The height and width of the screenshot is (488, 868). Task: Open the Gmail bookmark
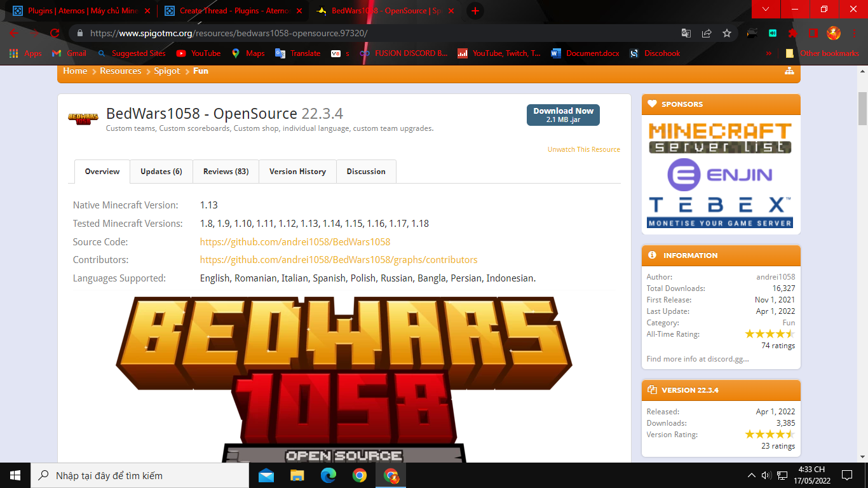tap(69, 53)
